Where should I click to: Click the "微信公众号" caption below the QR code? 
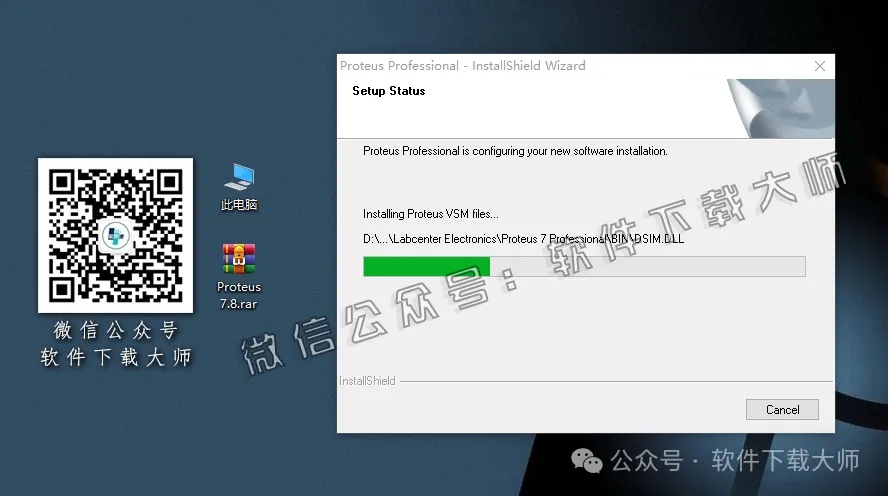(x=115, y=331)
